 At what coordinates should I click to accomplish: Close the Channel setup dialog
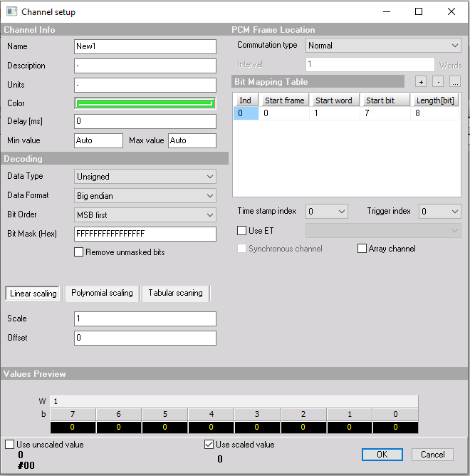[451, 12]
